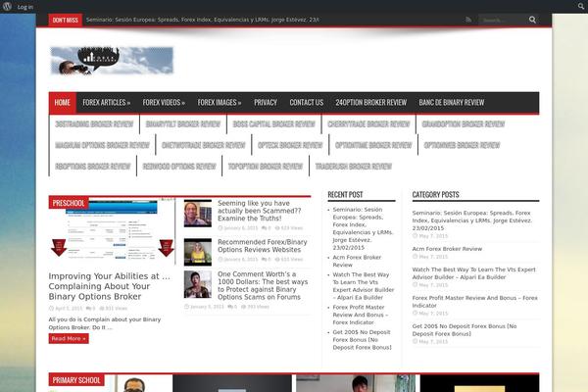Open Recent Post 'Forex Profit Master Review'
This screenshot has height=392, width=588.
tap(361, 315)
